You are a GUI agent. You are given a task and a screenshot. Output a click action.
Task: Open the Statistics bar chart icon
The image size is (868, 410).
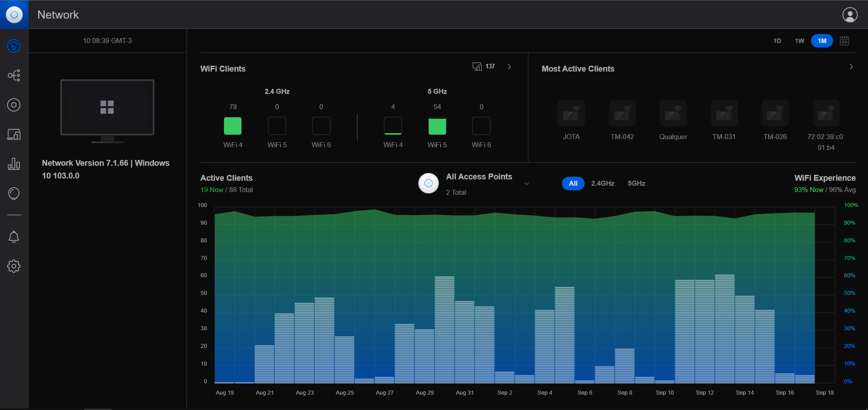14,164
